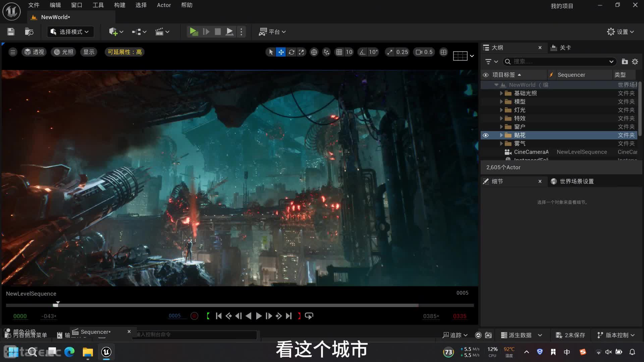The image size is (644, 362).
Task: Click the outliner add-folder icon
Action: click(625, 62)
